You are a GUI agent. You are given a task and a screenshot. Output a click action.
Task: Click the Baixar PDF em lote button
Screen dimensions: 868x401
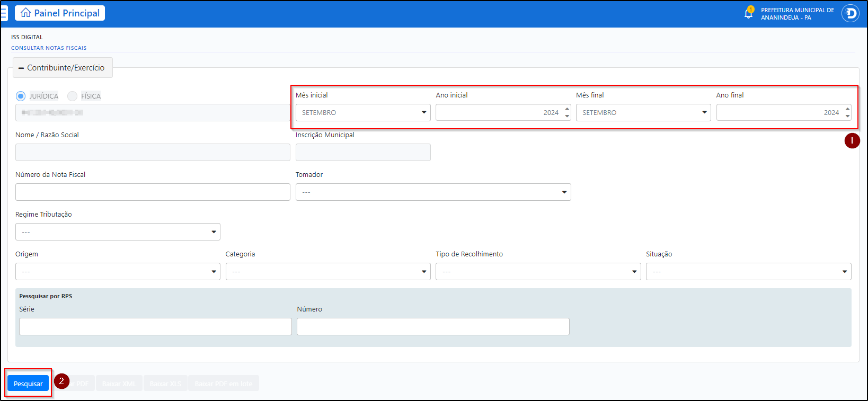pyautogui.click(x=224, y=384)
